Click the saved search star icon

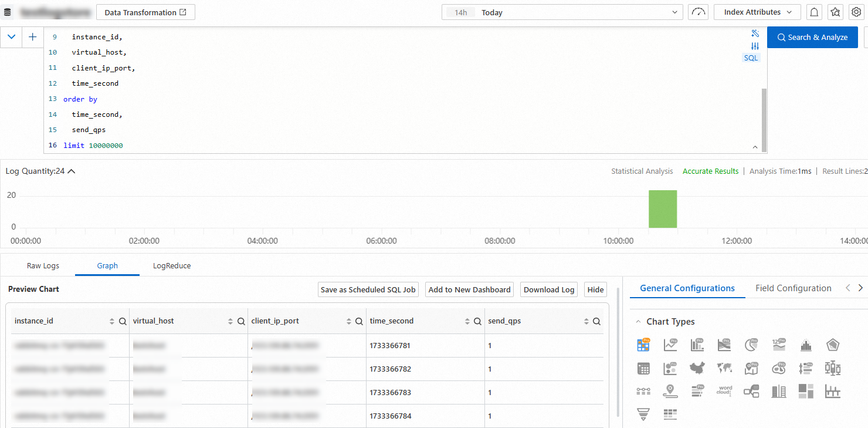click(835, 12)
